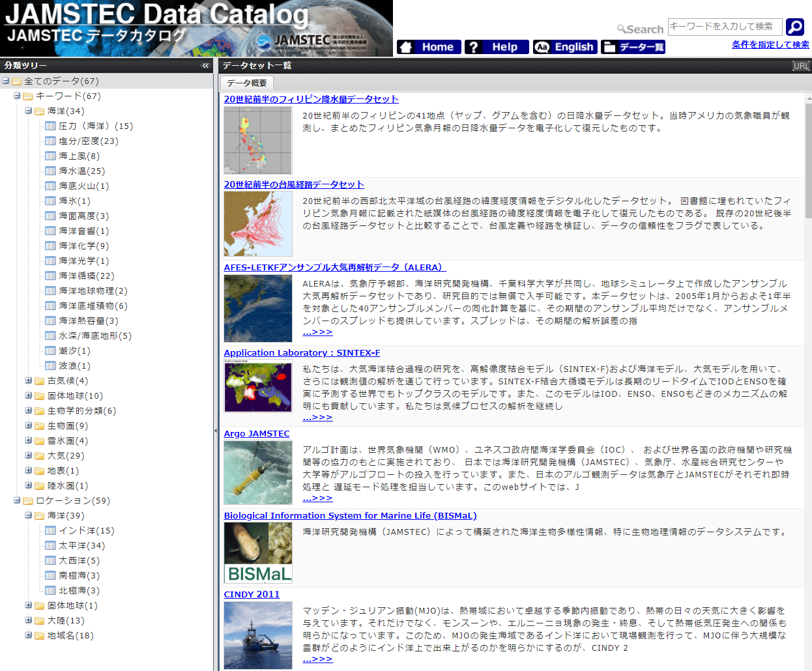Screen dimensions: 812x671
Task: Collapse the 分類ツリー panel with double-chevron
Action: [x=205, y=66]
